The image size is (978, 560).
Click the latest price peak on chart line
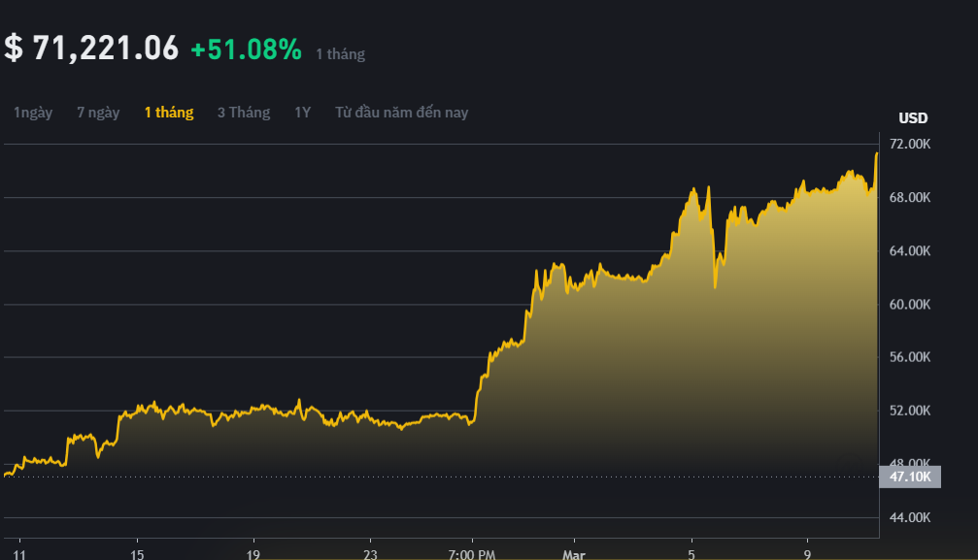tap(876, 153)
